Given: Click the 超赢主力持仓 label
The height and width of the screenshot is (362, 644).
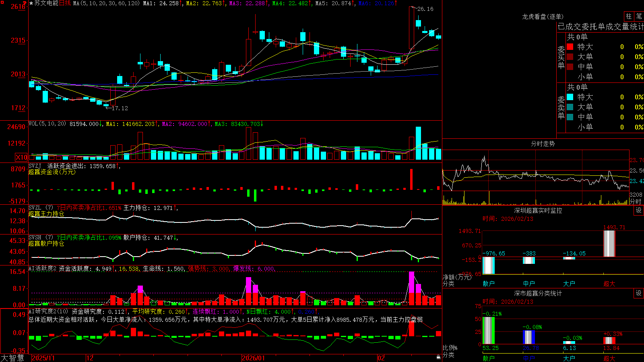Looking at the screenshot, I should pos(46,214).
